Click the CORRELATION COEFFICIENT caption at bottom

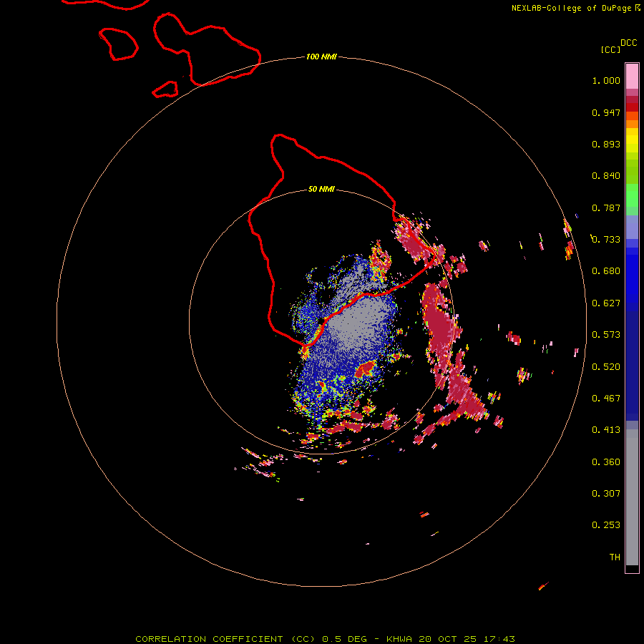click(325, 639)
